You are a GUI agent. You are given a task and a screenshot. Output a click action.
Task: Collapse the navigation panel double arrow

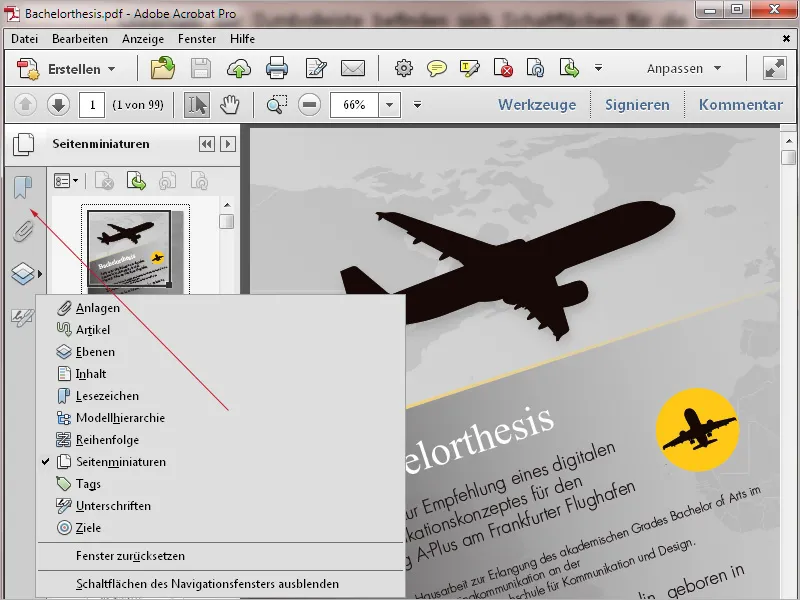pyautogui.click(x=207, y=144)
